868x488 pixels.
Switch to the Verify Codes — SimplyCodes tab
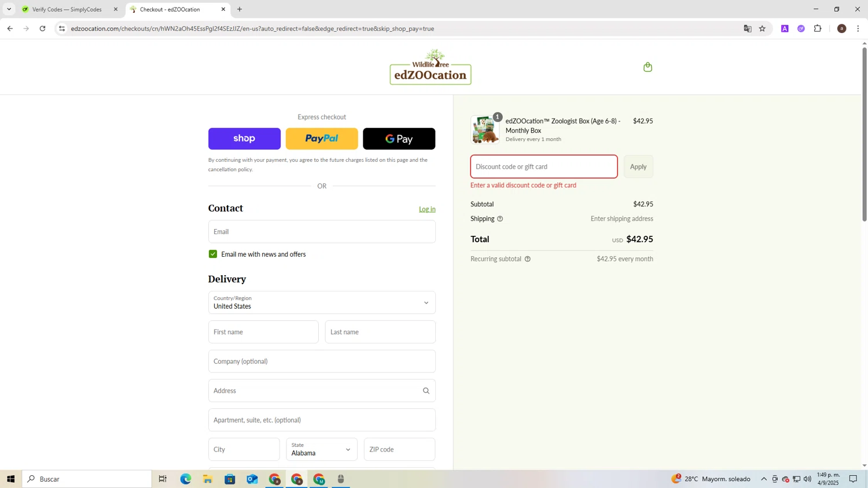click(68, 9)
